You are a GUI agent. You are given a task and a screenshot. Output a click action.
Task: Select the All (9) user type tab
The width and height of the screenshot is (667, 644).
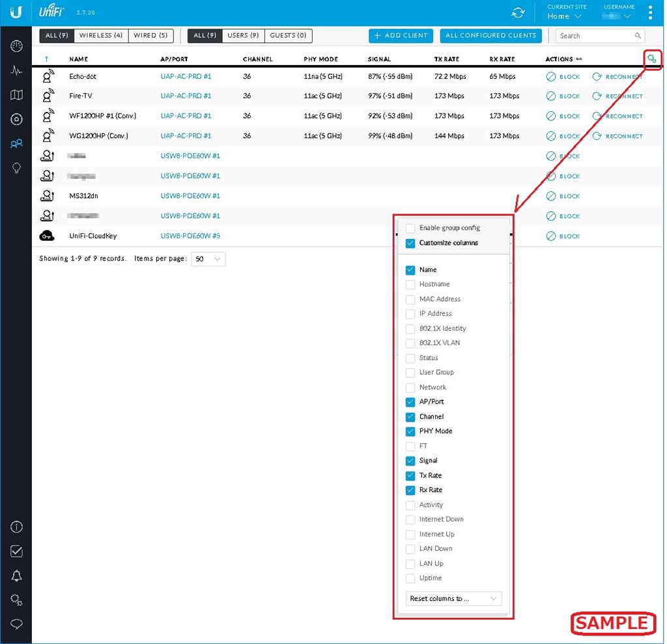pyautogui.click(x=205, y=36)
